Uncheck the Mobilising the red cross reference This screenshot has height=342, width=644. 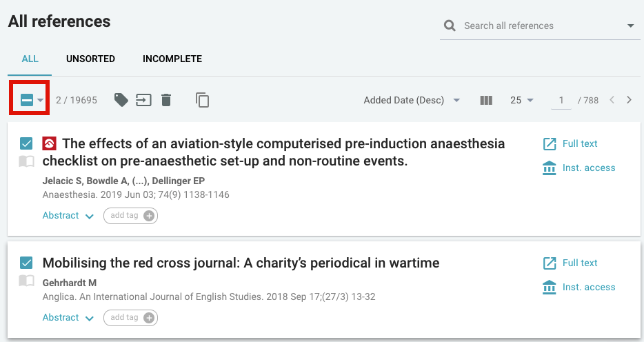coord(26,263)
